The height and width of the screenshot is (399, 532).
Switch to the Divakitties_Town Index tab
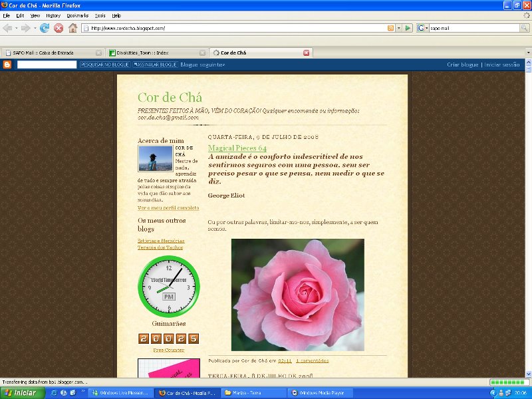pos(156,53)
